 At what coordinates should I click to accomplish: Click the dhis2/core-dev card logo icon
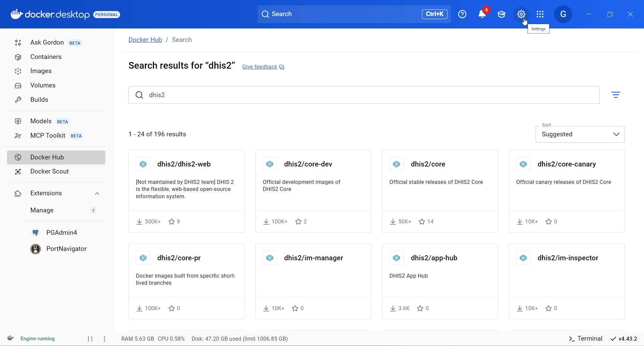pos(270,164)
